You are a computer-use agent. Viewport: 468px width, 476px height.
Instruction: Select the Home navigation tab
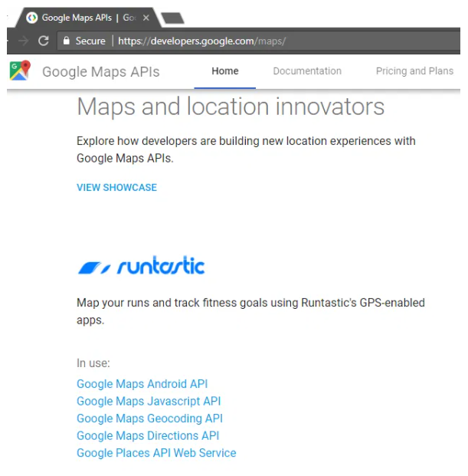[x=225, y=71]
